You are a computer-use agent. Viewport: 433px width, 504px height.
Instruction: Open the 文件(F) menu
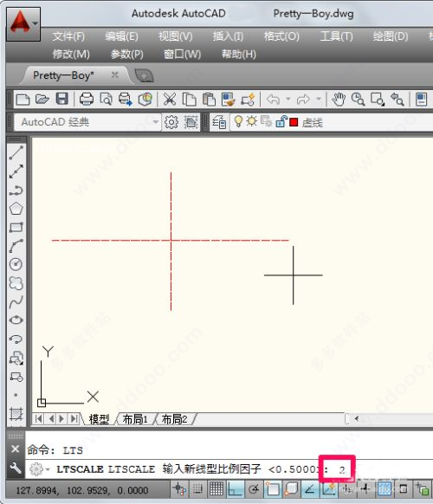coord(68,36)
